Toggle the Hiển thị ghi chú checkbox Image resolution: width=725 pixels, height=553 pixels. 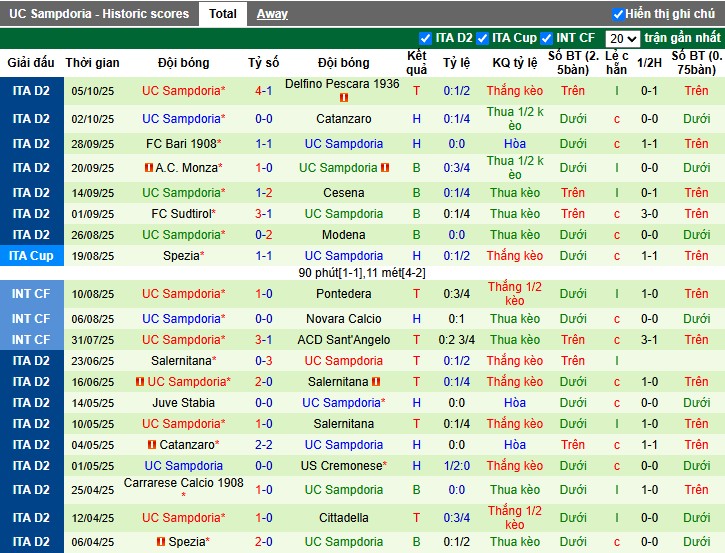coord(618,14)
